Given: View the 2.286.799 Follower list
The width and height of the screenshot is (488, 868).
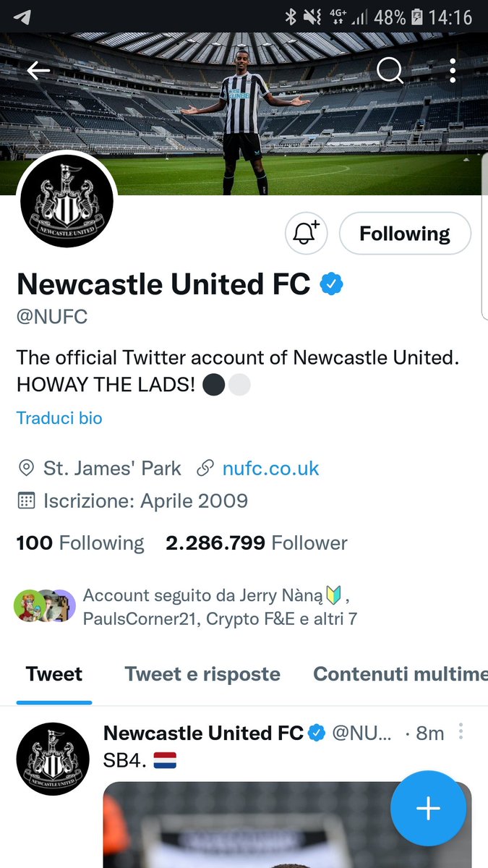Looking at the screenshot, I should coord(257,542).
